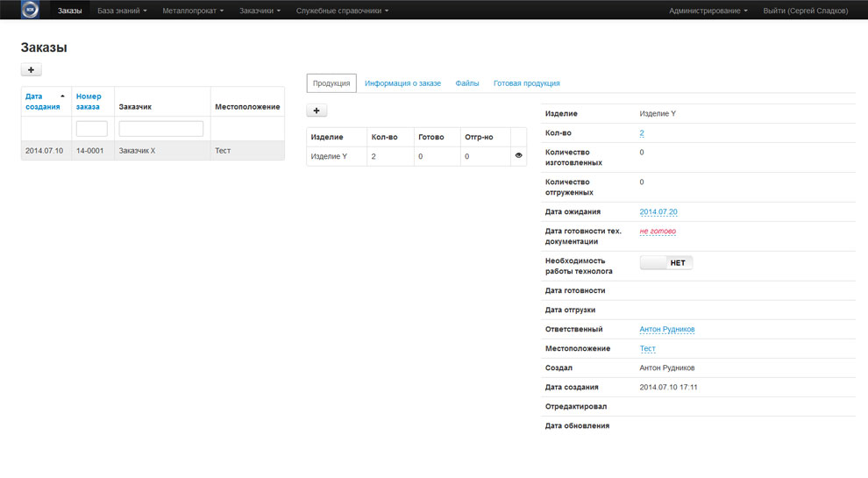Switch to Информация о заказе tab
The image size is (868, 478).
pos(402,83)
